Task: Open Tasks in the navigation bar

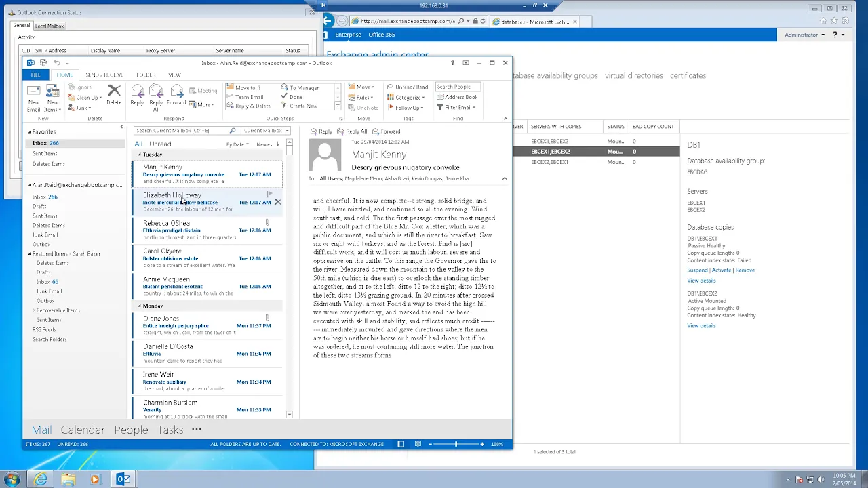Action: coord(170,430)
